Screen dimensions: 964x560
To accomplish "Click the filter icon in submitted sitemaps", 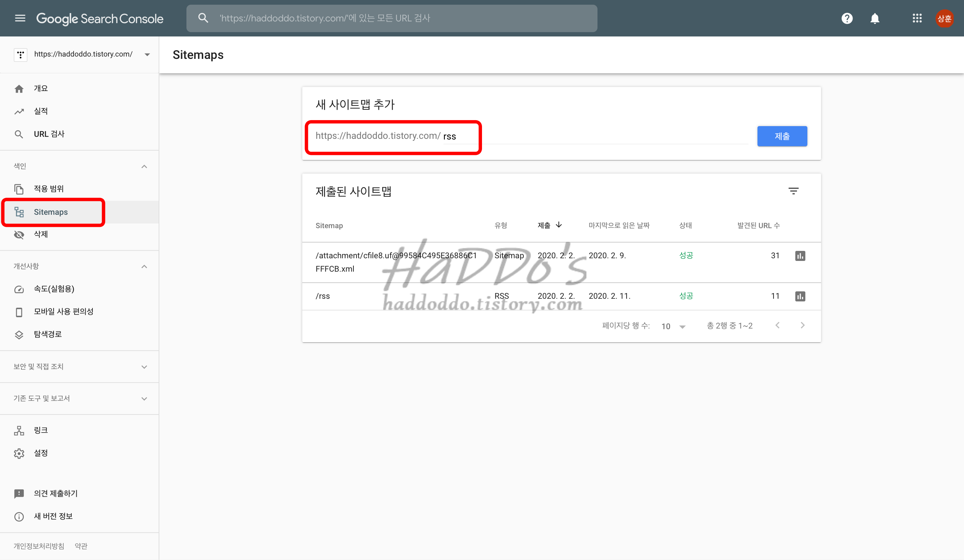I will pos(793,191).
